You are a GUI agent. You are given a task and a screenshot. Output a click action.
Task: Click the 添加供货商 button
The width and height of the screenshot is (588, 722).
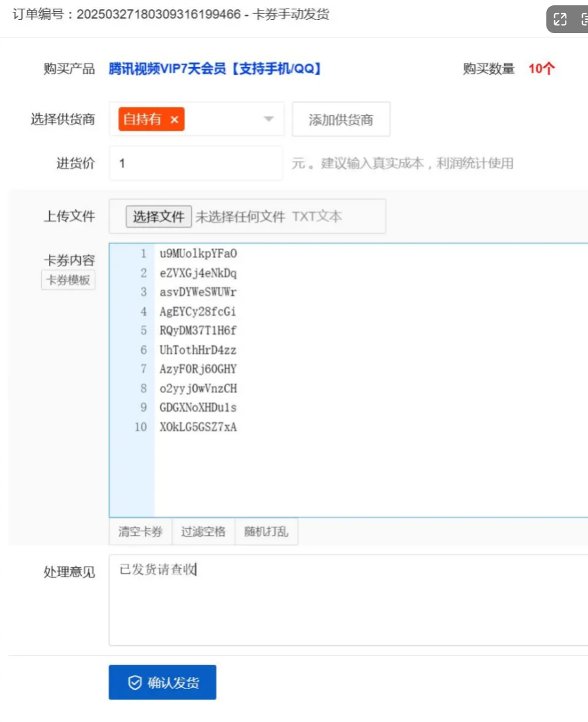(341, 119)
